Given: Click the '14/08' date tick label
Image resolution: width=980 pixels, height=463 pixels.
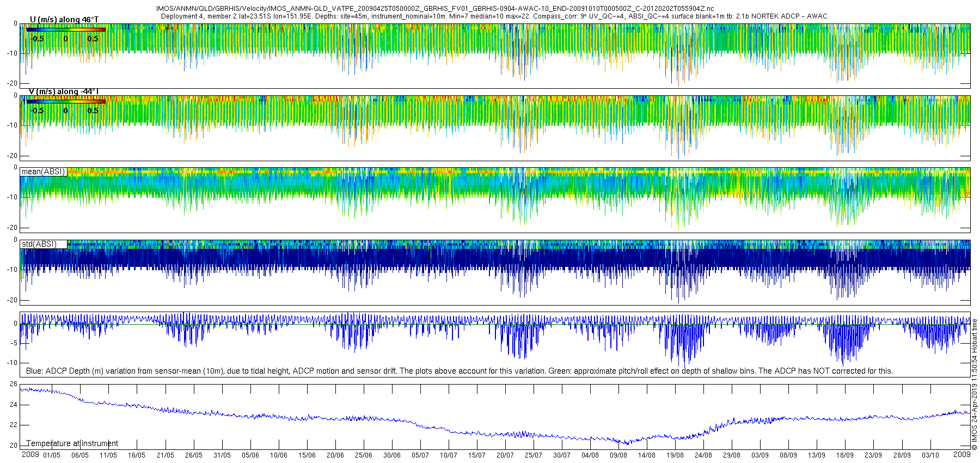Looking at the screenshot, I should (647, 455).
